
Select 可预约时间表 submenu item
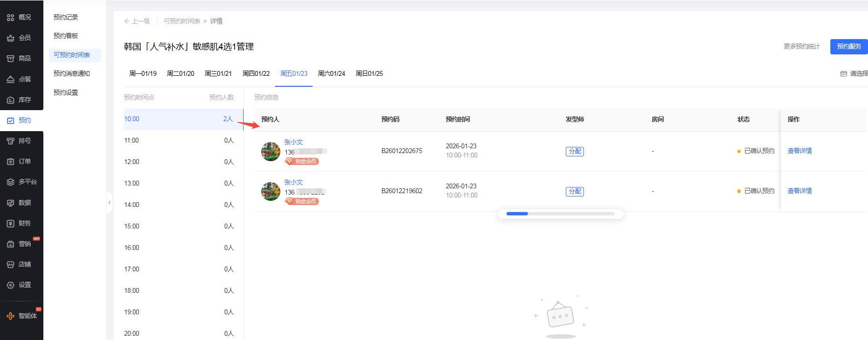(x=75, y=55)
